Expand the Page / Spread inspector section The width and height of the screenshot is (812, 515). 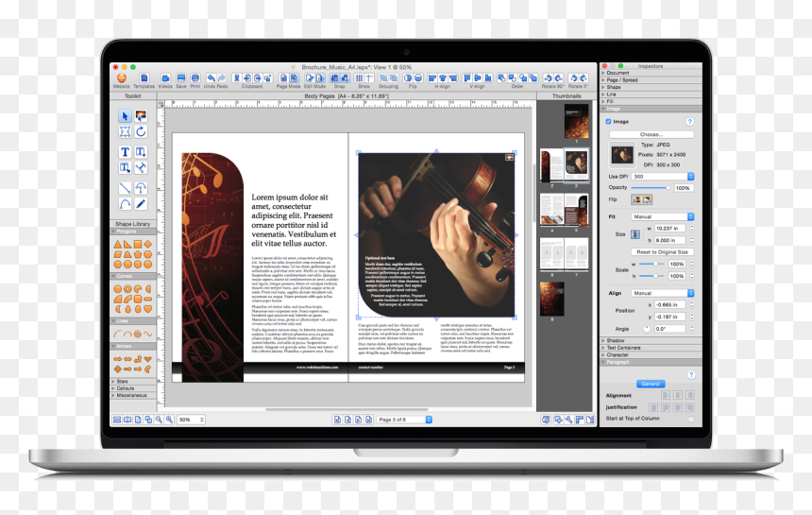651,80
